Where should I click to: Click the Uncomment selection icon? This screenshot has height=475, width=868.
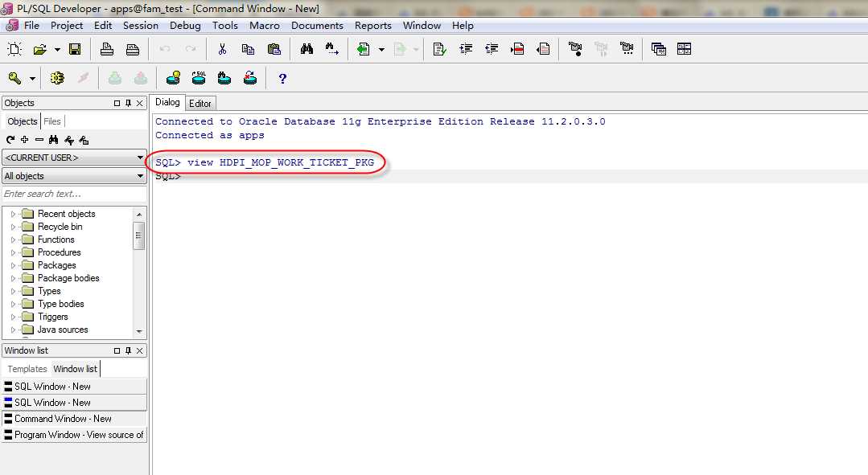pos(543,49)
